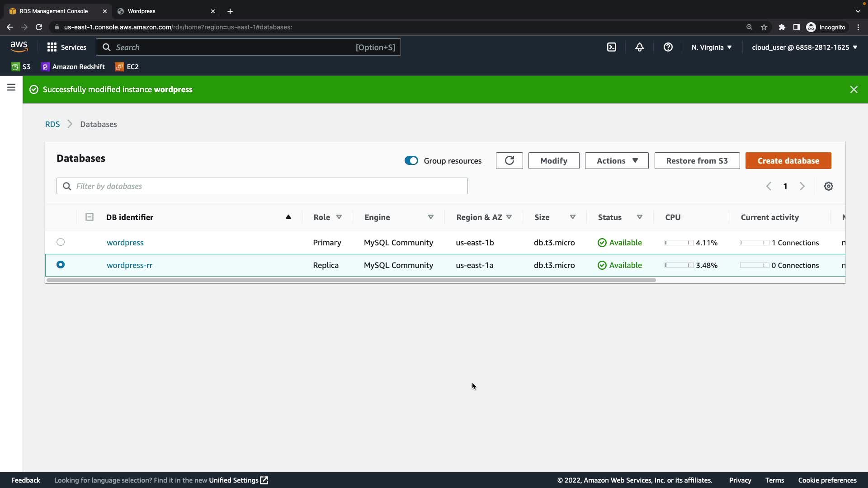The height and width of the screenshot is (488, 868).
Task: Open the notifications bell
Action: (639, 47)
